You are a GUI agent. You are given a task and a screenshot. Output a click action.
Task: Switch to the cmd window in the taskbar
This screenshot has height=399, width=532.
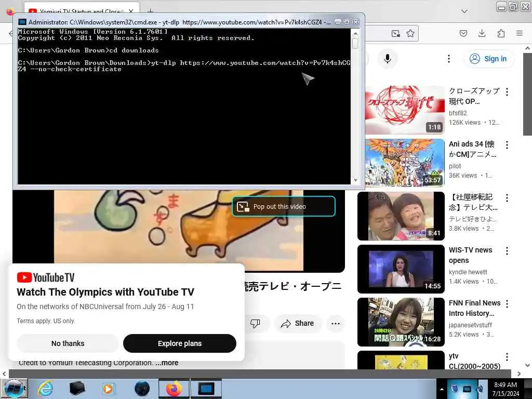pos(206,389)
